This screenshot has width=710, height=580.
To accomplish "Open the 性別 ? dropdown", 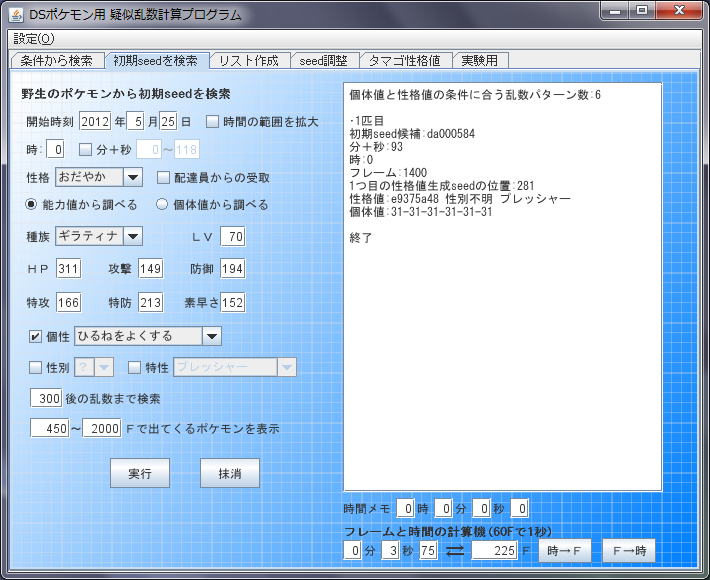I will coord(104,368).
